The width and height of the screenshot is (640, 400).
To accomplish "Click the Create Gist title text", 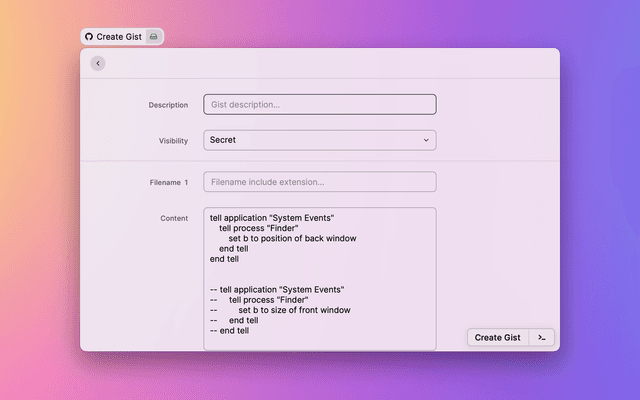I will coord(119,37).
